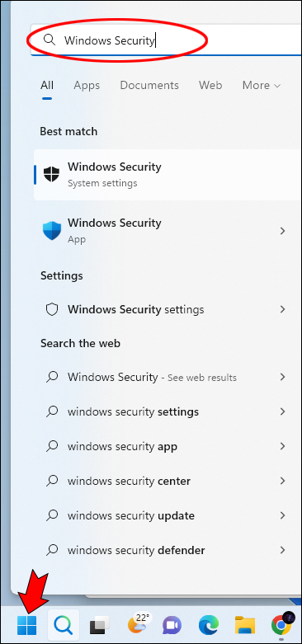
Task: Switch to the Apps filter tab
Action: pyautogui.click(x=87, y=86)
